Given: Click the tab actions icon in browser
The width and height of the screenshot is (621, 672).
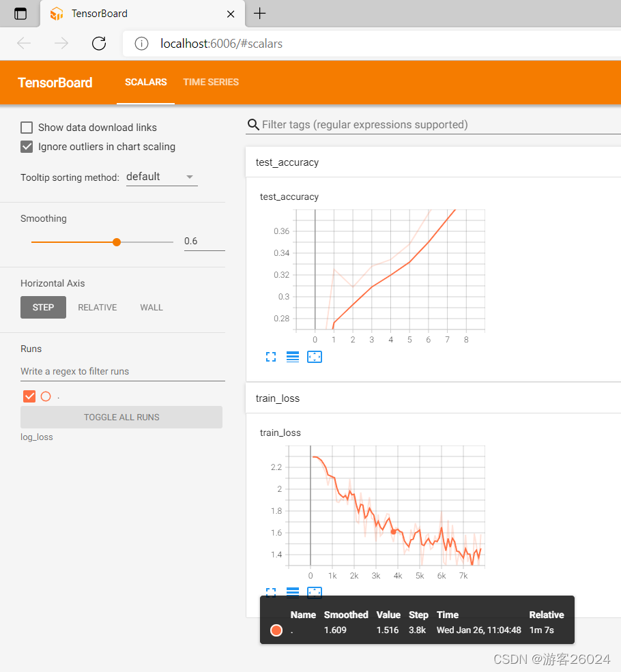Looking at the screenshot, I should click(20, 14).
